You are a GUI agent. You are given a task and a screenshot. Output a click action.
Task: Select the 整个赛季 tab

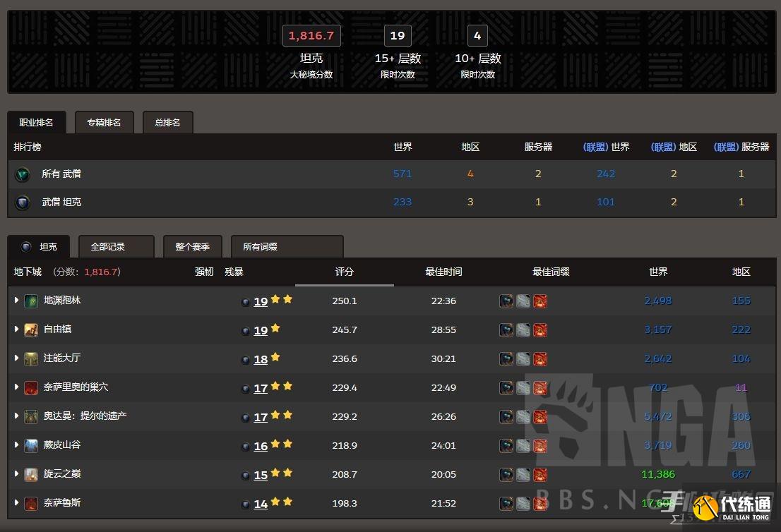192,247
